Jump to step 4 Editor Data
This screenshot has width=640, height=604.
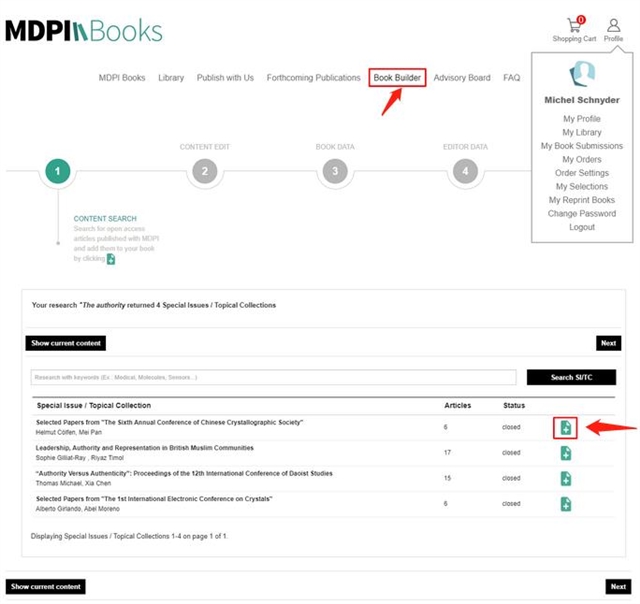464,172
